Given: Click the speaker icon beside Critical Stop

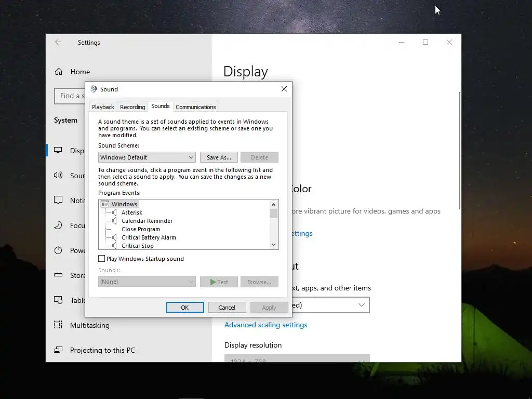Looking at the screenshot, I should pyautogui.click(x=115, y=246).
